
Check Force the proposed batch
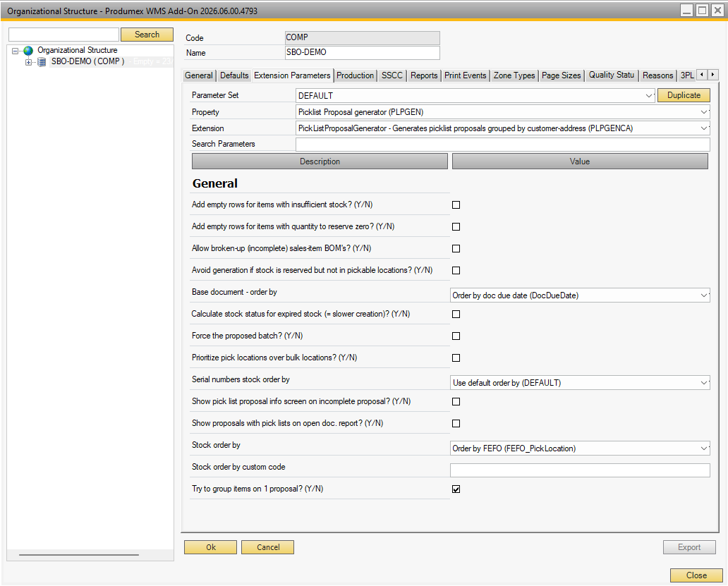456,336
